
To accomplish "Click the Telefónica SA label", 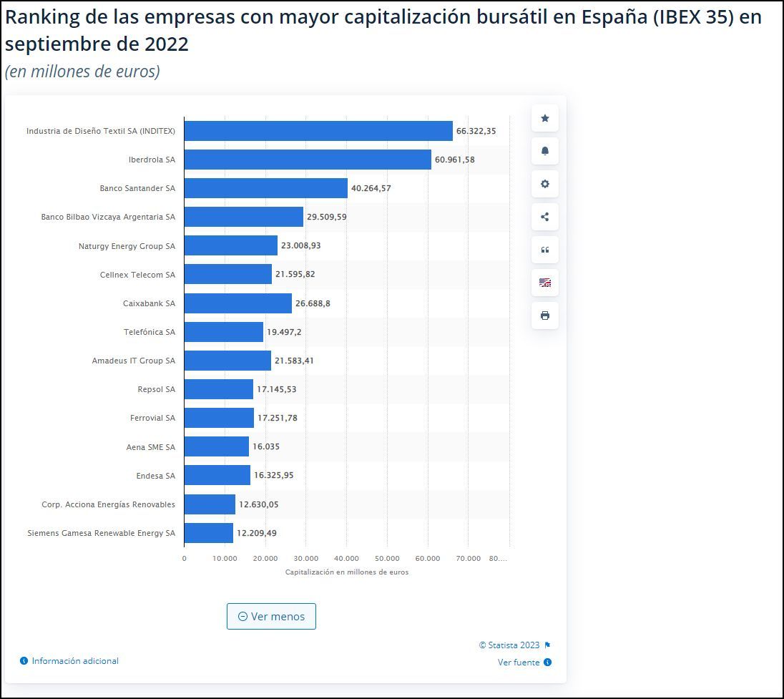I will click(x=149, y=332).
